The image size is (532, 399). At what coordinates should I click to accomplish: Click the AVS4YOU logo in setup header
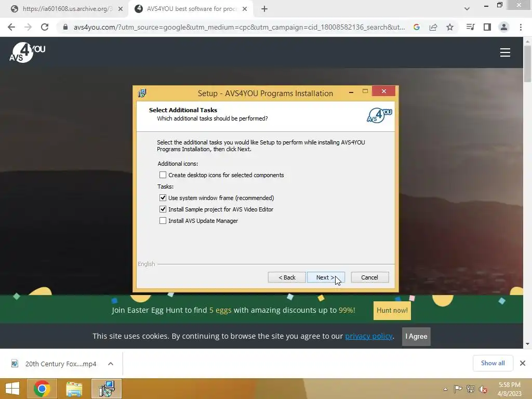coord(379,115)
